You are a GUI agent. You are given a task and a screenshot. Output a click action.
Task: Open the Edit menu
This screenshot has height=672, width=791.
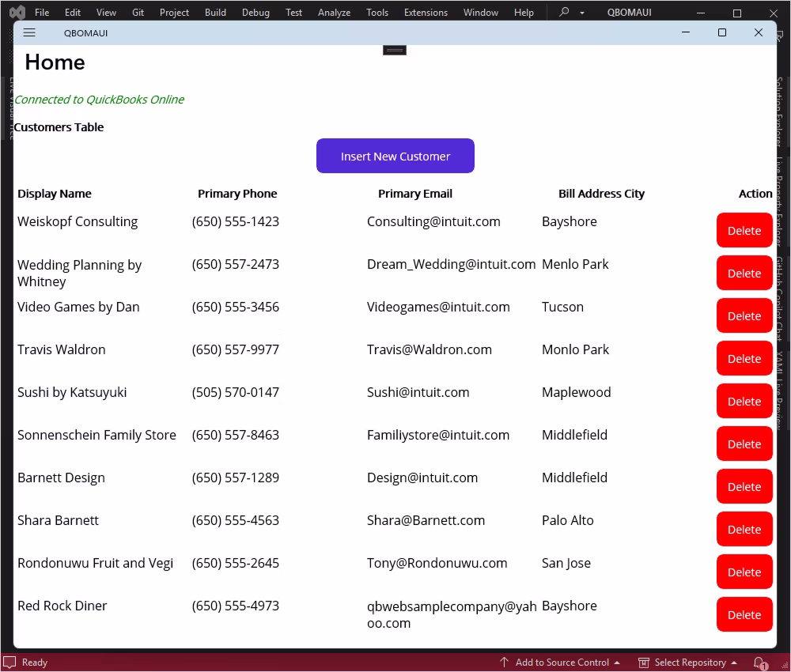coord(73,12)
